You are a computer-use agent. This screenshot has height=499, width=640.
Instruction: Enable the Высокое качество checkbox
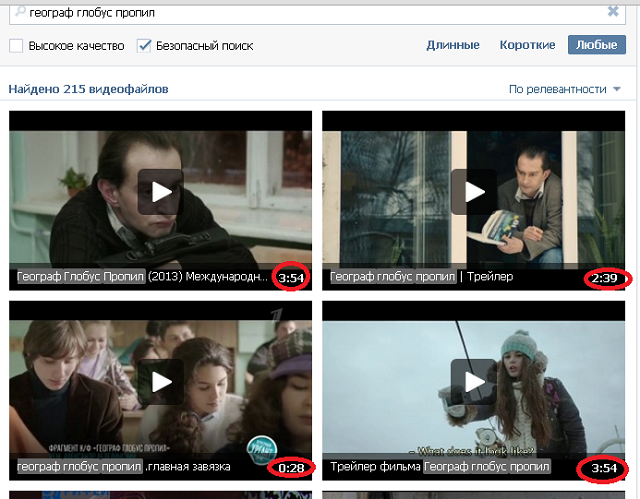pyautogui.click(x=16, y=46)
